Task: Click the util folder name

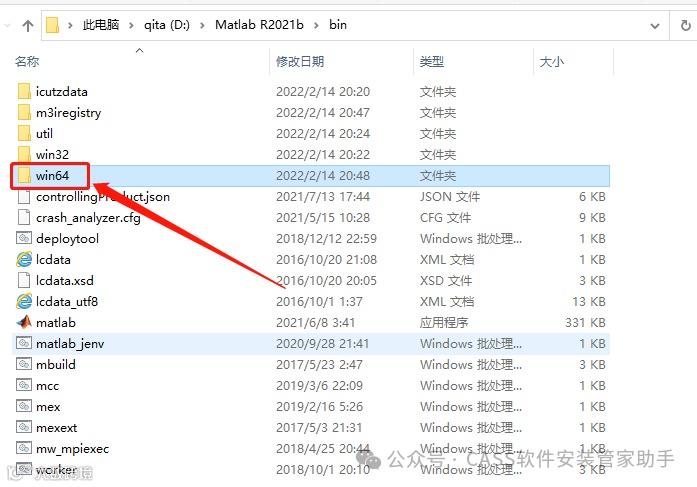Action: [x=44, y=133]
